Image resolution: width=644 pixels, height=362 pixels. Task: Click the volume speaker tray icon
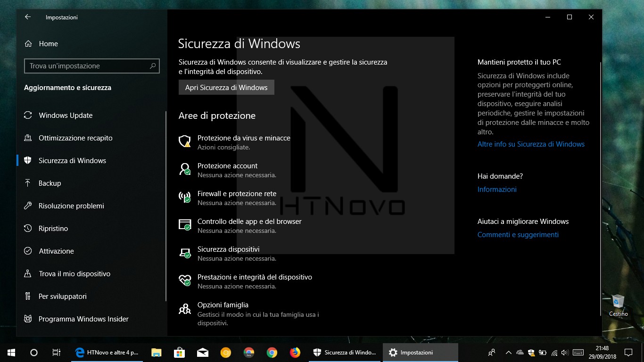[565, 352]
